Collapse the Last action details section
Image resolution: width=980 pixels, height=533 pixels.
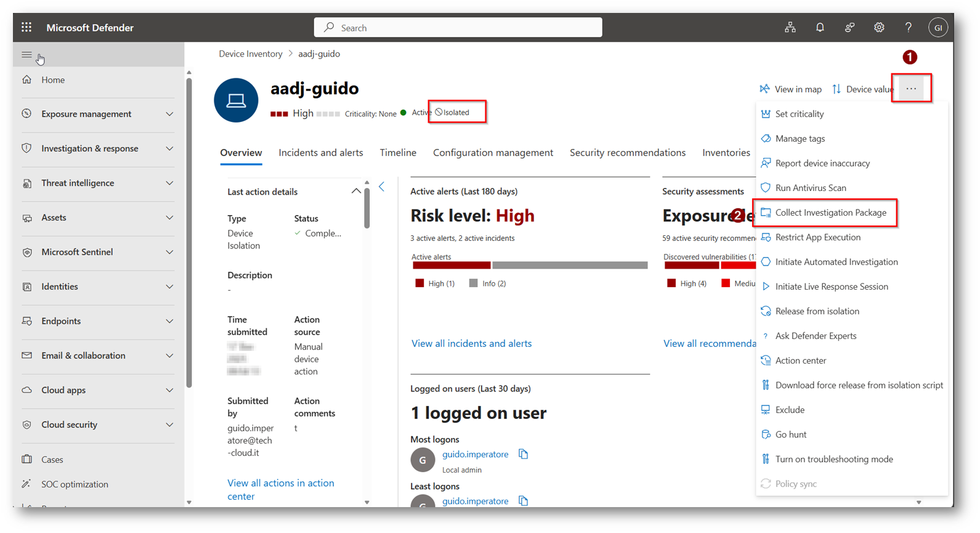pos(356,191)
